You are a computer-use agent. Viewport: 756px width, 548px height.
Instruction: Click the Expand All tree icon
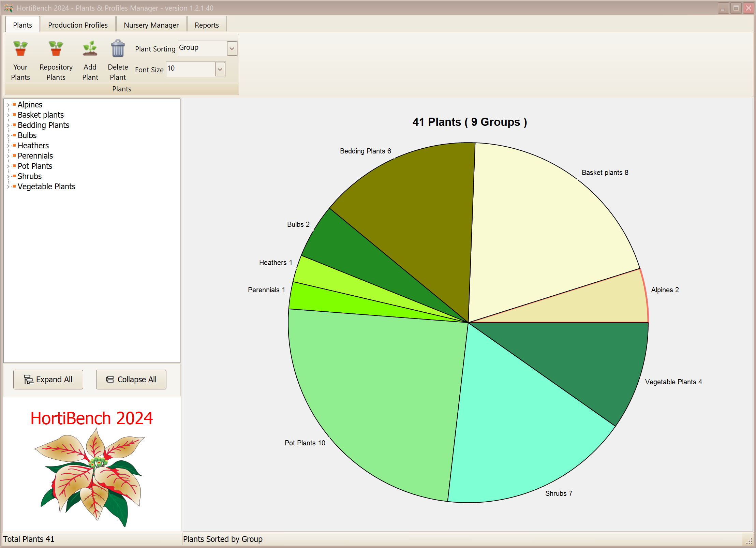pyautogui.click(x=29, y=379)
